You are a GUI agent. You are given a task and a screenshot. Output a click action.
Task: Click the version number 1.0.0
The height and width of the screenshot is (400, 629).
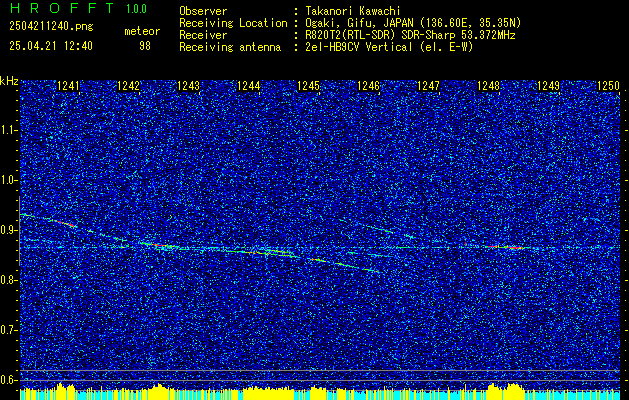136,8
